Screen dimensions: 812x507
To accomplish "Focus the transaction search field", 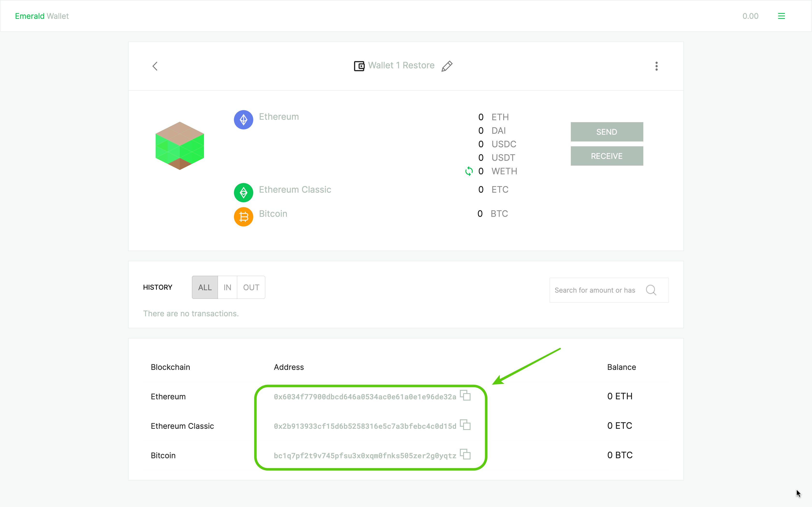I will point(594,290).
